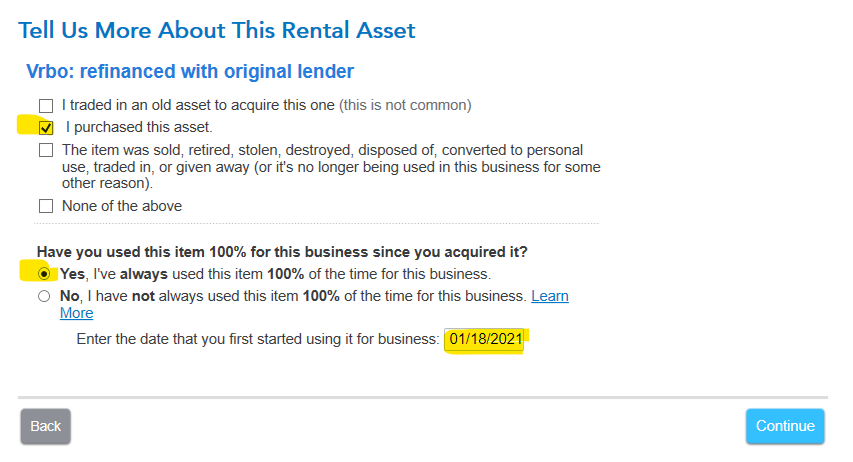
Task: Click the 'None of the above' label text
Action: tap(122, 206)
